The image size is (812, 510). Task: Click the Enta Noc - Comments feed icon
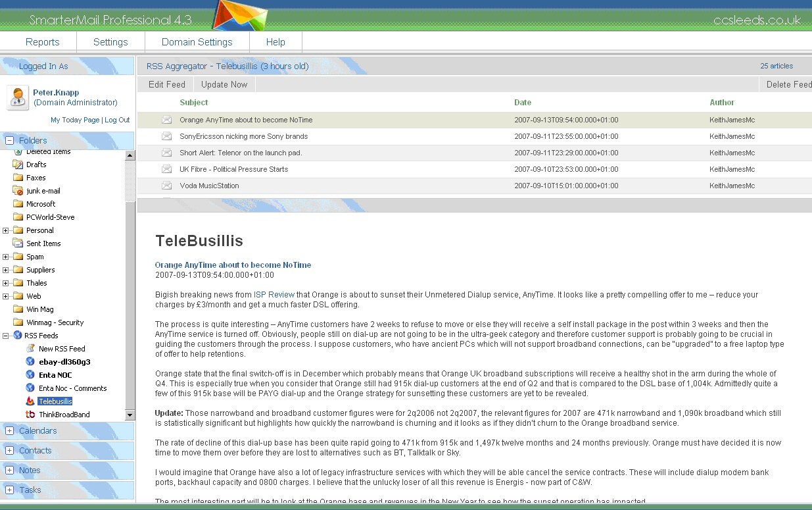click(30, 388)
